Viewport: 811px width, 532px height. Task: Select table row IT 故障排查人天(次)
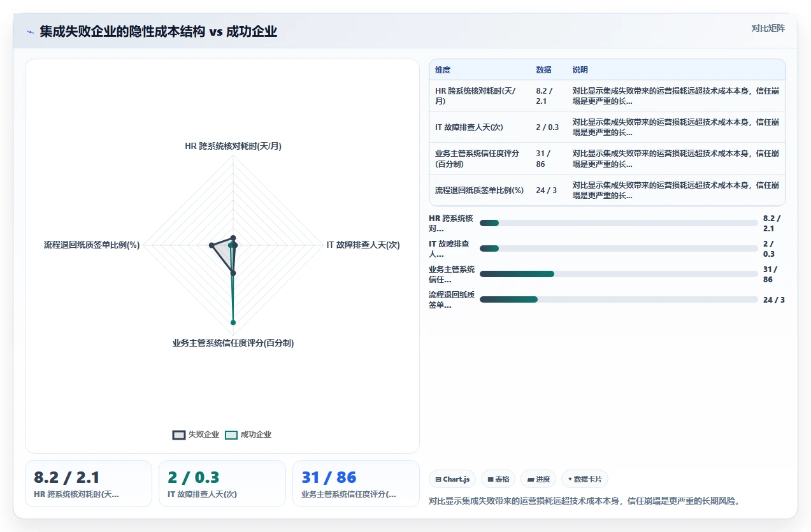(607, 127)
